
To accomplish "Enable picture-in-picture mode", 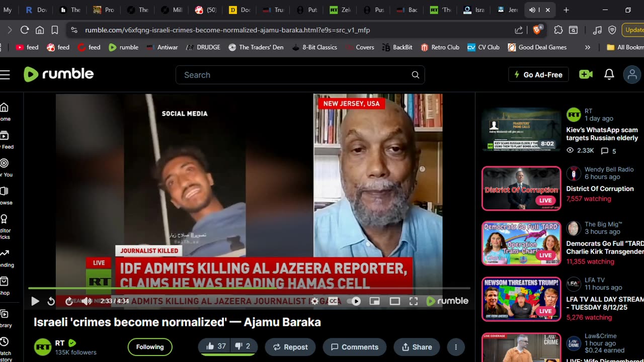I will [x=374, y=301].
